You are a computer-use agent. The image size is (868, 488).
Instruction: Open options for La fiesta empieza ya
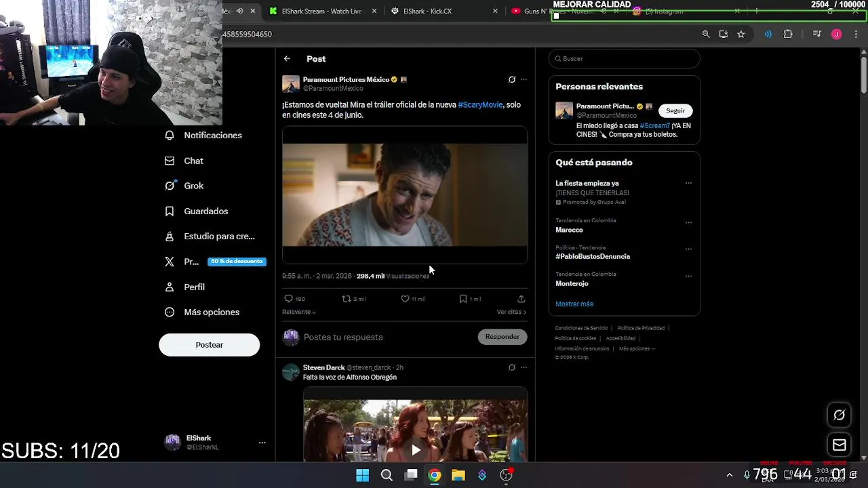pos(688,183)
